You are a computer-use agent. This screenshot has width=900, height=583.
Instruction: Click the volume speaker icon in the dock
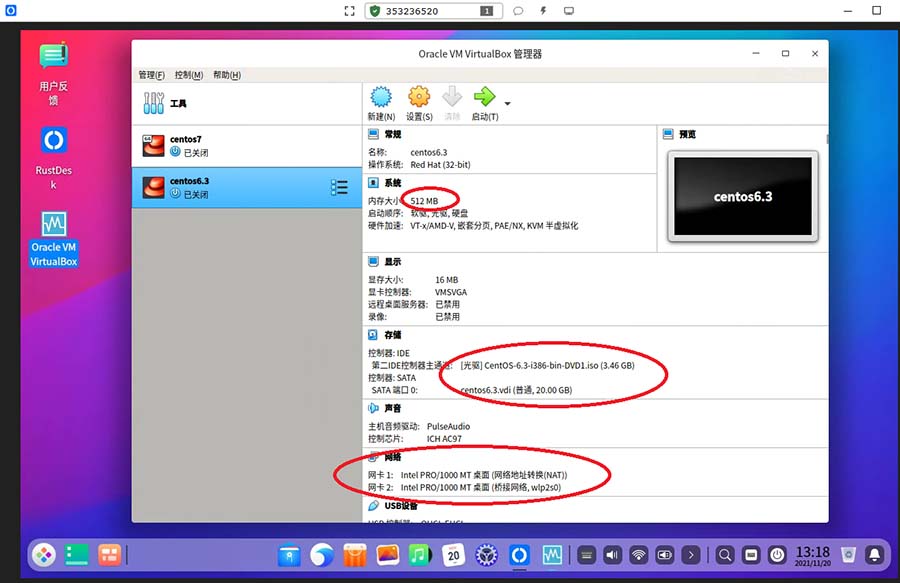point(612,555)
